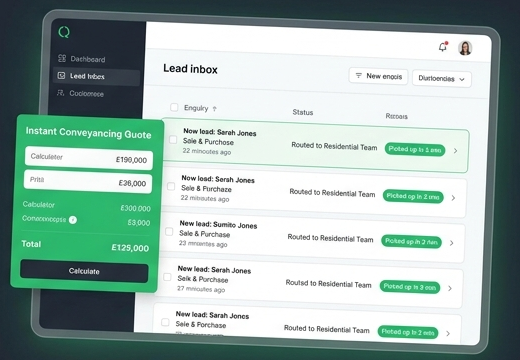Click New lead: Sumito Jones title
The width and height of the screenshot is (520, 360).
click(x=218, y=225)
